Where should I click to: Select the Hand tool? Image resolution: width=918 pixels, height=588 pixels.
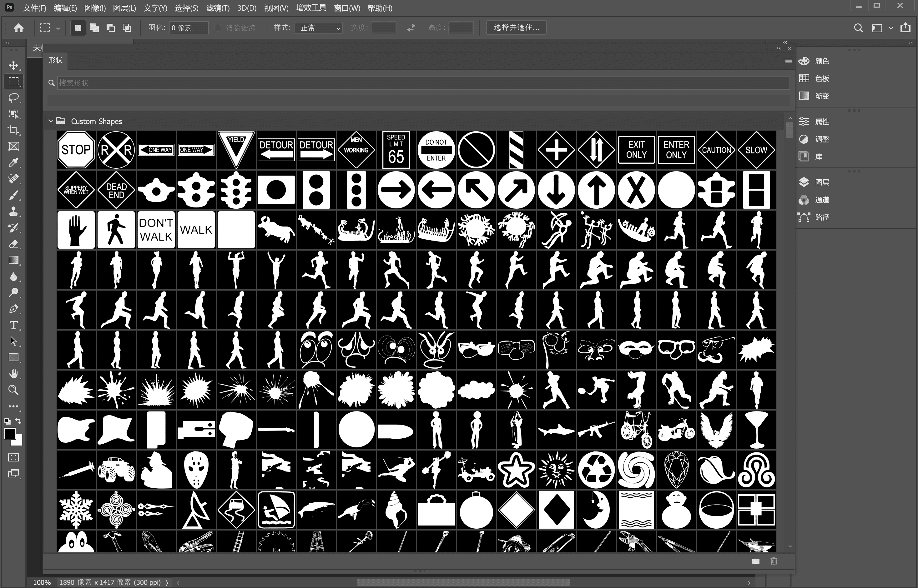[x=13, y=373]
